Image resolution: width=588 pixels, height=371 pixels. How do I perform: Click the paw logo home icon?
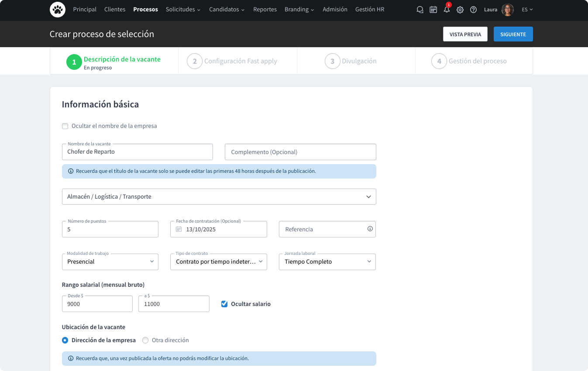pyautogui.click(x=58, y=10)
